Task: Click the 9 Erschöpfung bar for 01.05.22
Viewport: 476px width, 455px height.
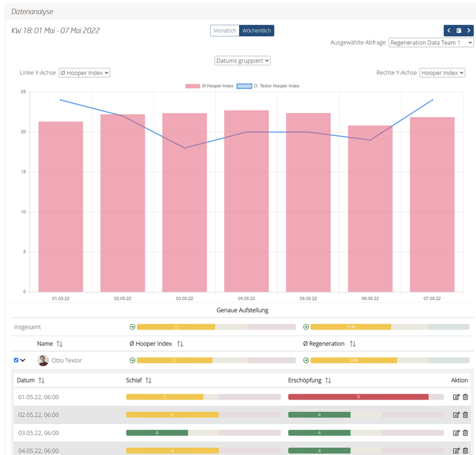Action: pyautogui.click(x=358, y=397)
